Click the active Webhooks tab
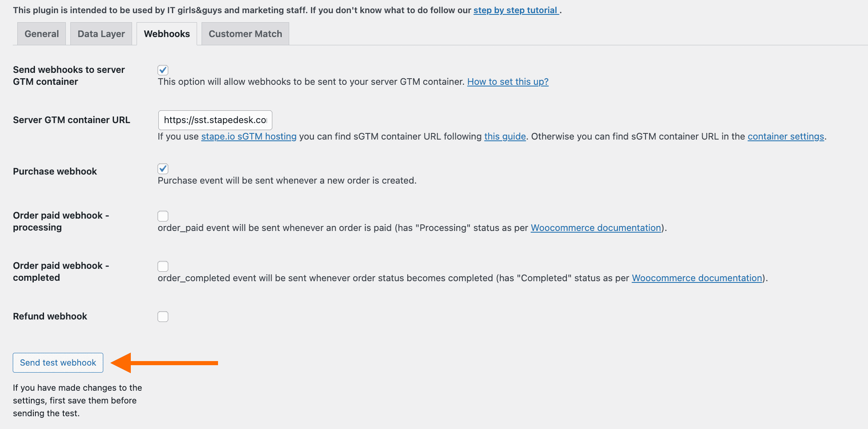Image resolution: width=868 pixels, height=429 pixels. tap(167, 33)
